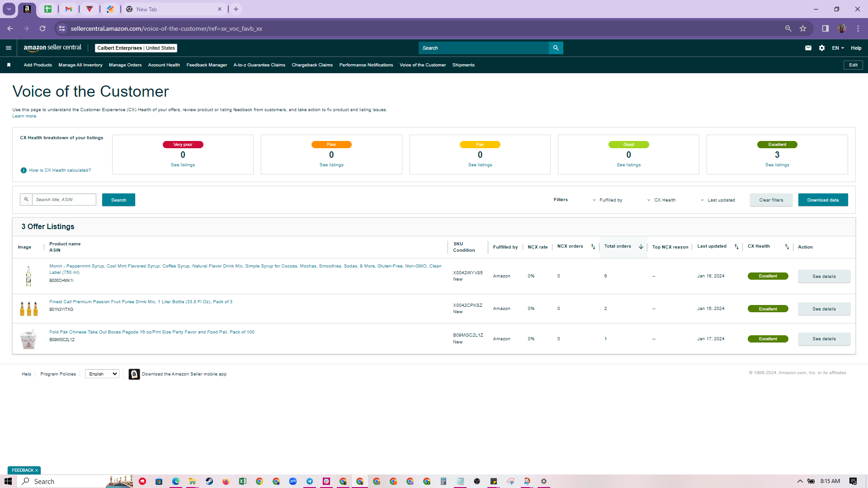Screen dimensions: 868x488
Task: Open Add Products menu item
Action: tap(38, 65)
